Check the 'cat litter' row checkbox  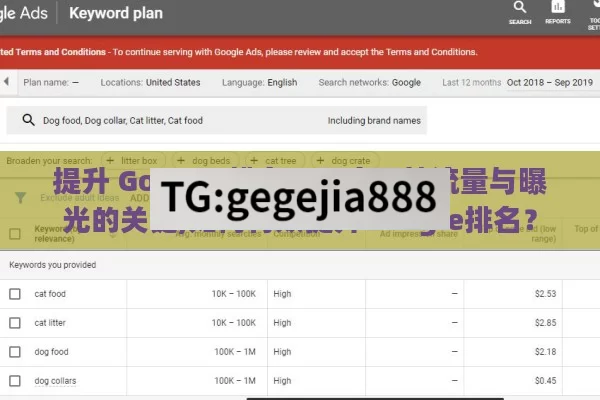click(15, 323)
